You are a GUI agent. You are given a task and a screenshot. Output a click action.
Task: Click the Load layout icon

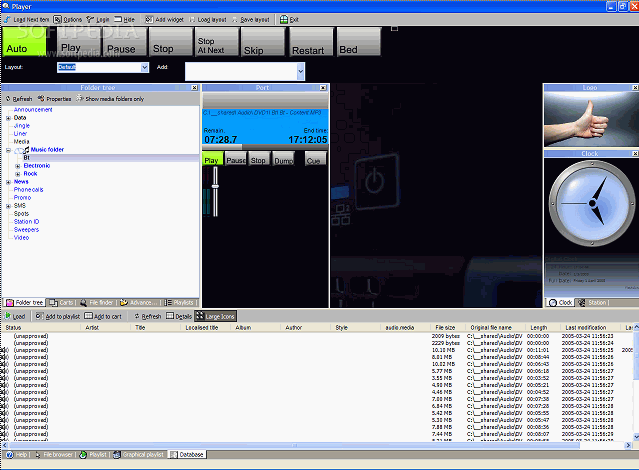(192, 20)
